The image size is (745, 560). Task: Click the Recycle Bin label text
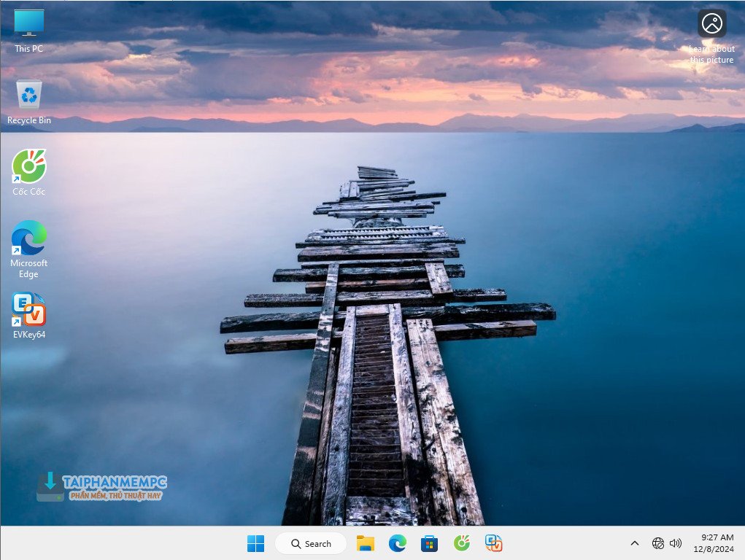click(x=29, y=120)
